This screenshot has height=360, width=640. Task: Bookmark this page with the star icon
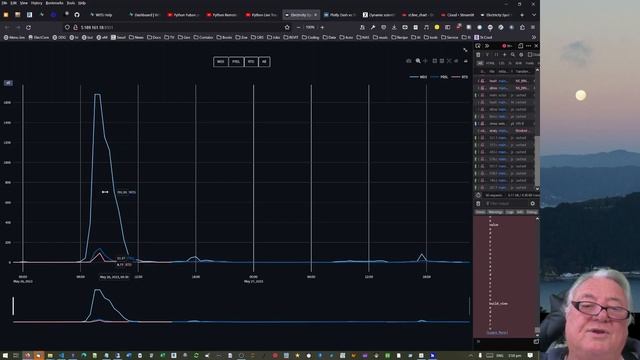point(287,27)
